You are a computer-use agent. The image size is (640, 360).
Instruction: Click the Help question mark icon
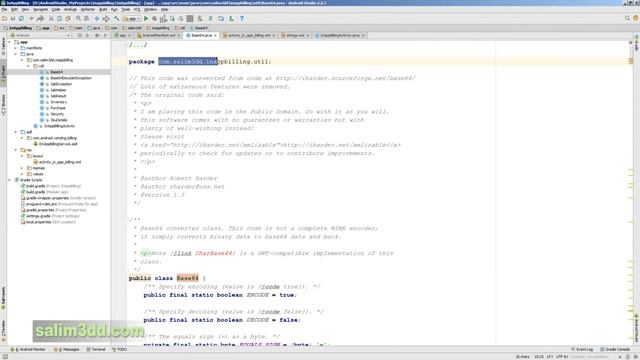pos(242,18)
